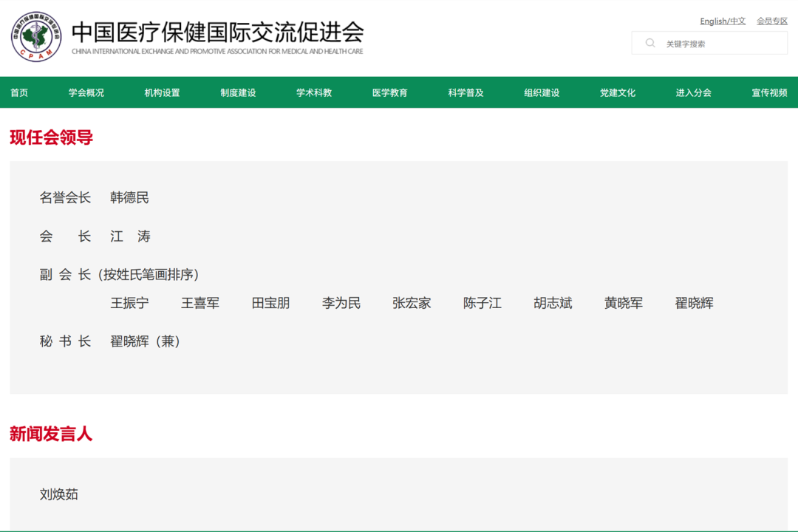Open the 宣传视频 menu item
The height and width of the screenshot is (532, 798).
769,92
